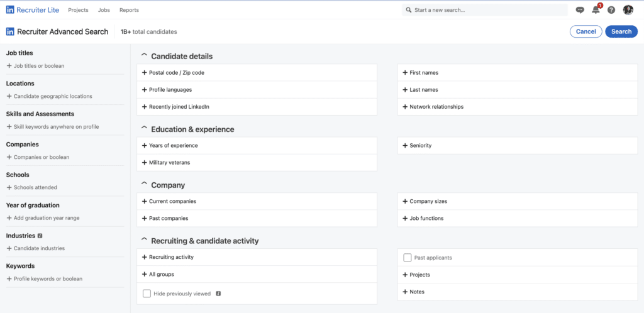Click the 1B+ total candidates text
The height and width of the screenshot is (313, 644).
pos(148,31)
